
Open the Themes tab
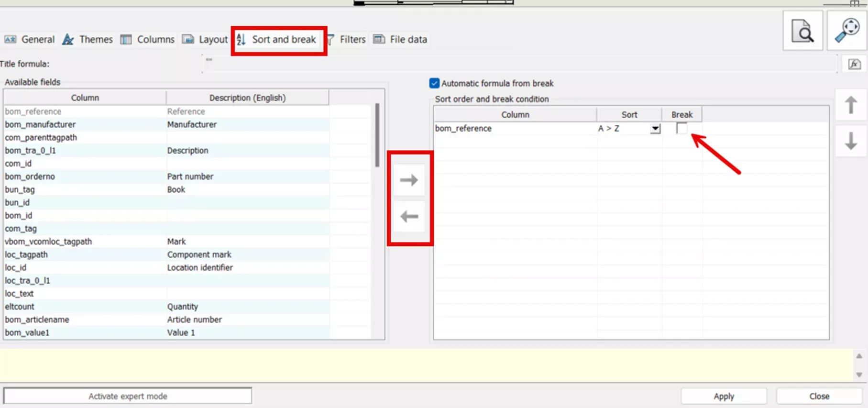(88, 39)
